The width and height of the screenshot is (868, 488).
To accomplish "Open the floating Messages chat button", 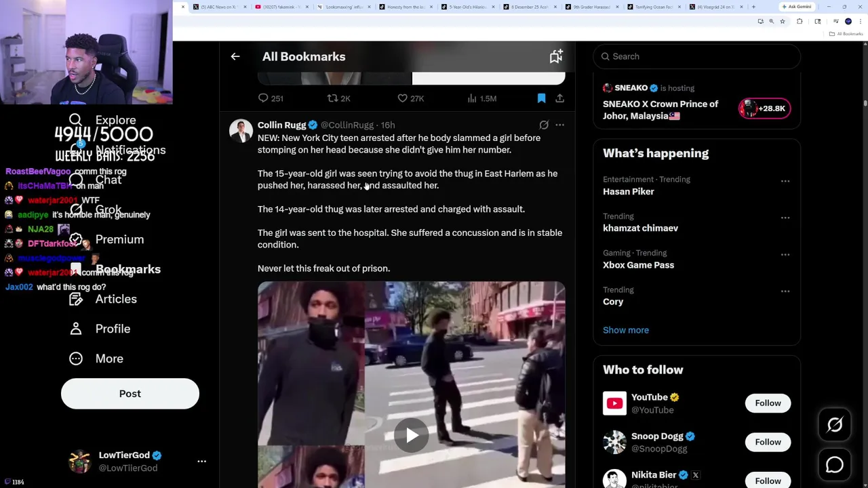I will pyautogui.click(x=835, y=464).
